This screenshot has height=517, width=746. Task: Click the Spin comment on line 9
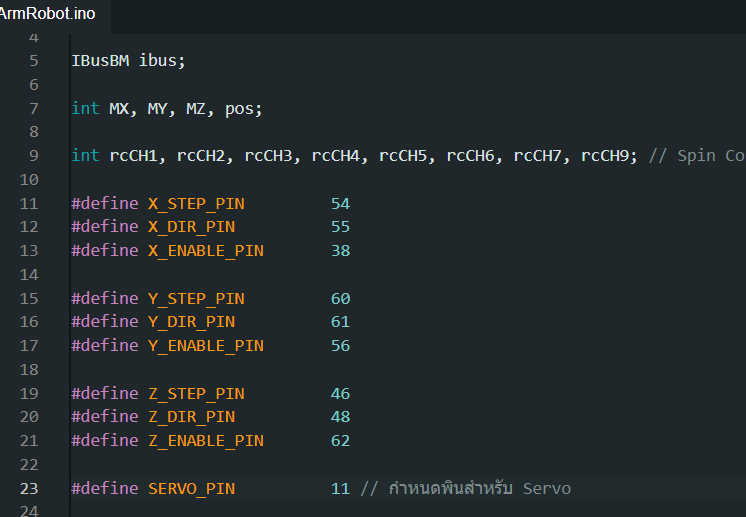(x=697, y=156)
